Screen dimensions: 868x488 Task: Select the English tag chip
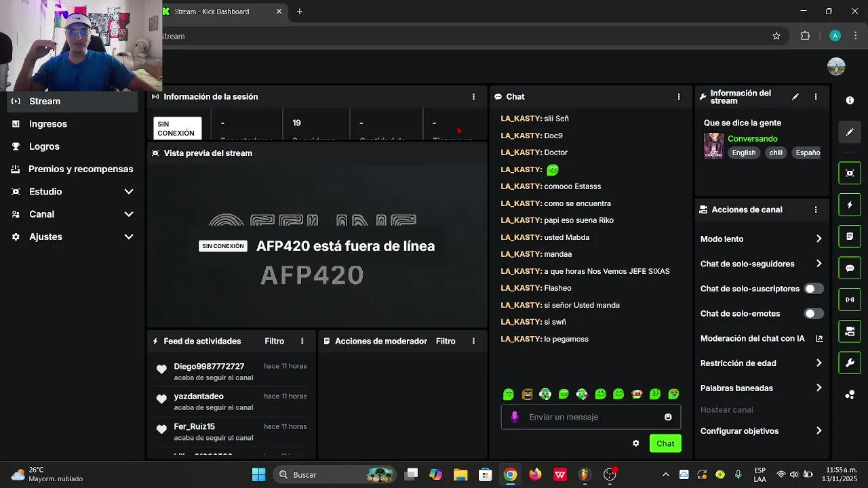[x=743, y=153]
